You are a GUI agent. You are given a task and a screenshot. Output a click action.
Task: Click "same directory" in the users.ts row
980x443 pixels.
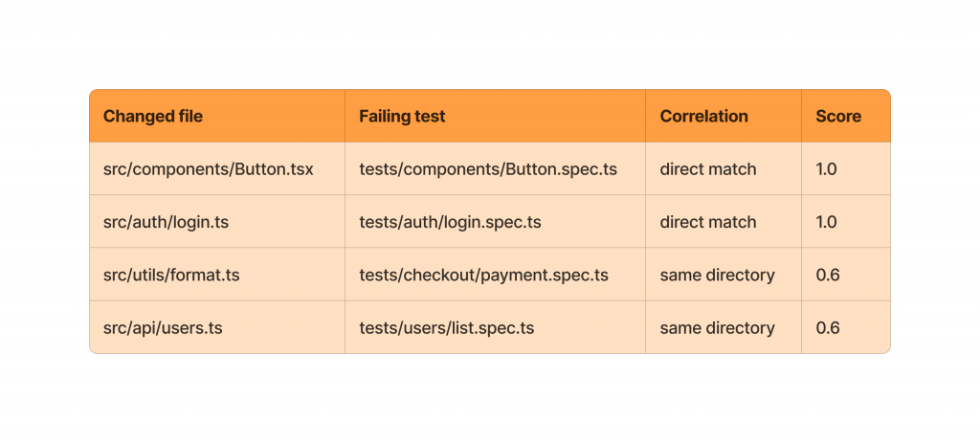[x=717, y=328]
